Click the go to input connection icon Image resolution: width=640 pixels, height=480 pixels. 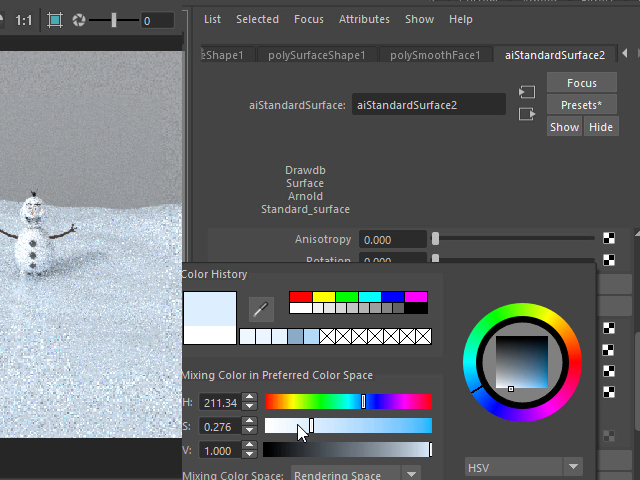click(x=527, y=92)
